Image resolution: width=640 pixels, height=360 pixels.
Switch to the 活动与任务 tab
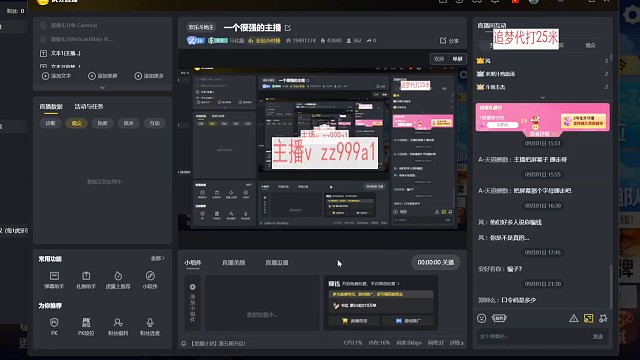89,107
